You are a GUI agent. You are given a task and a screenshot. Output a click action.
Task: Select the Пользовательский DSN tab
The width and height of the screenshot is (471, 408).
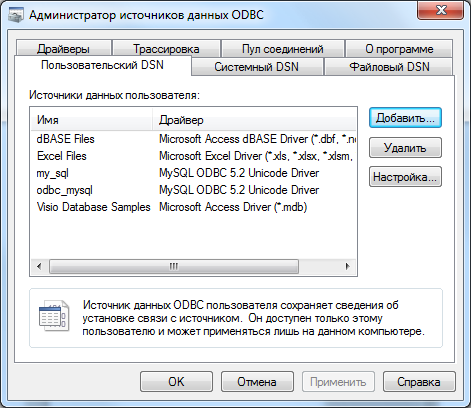(102, 65)
